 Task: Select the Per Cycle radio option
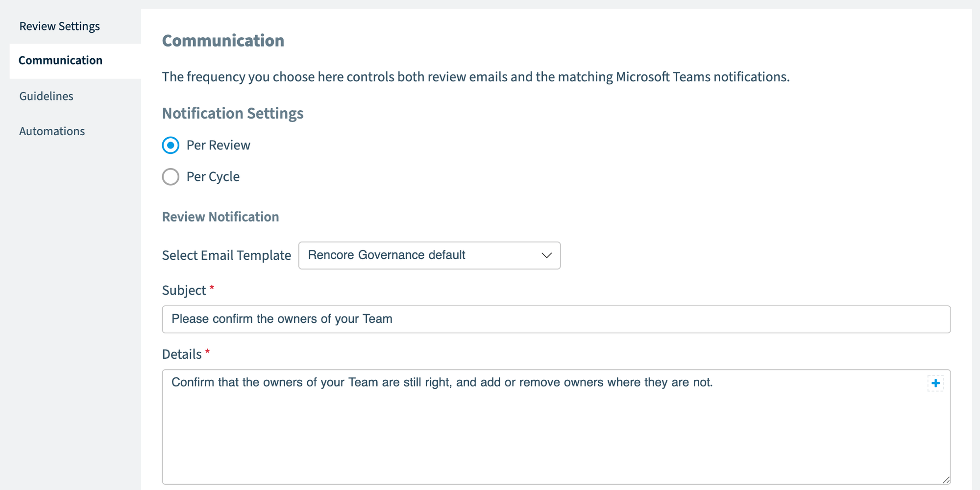[x=171, y=177]
